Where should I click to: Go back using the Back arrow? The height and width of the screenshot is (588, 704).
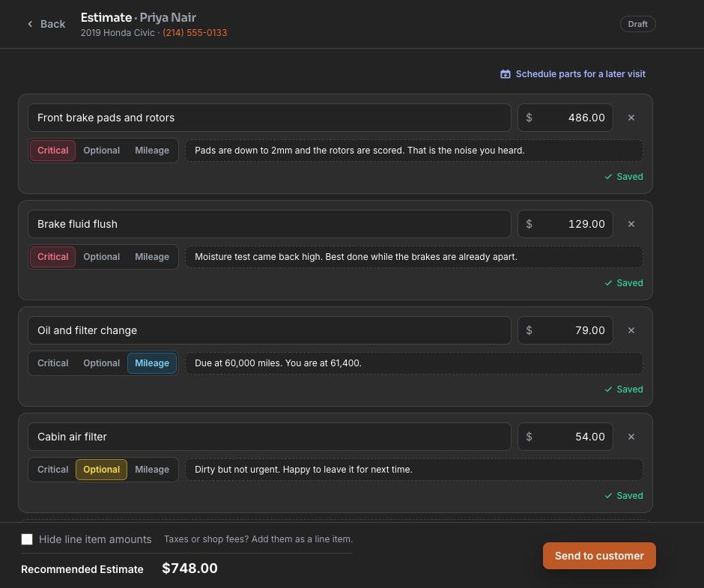pos(46,24)
